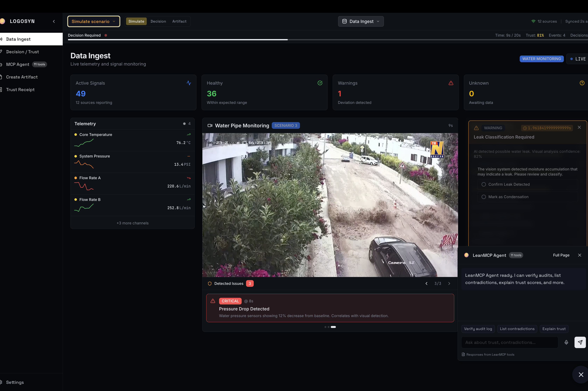Select Mark as Condensation radio option

pos(484,197)
